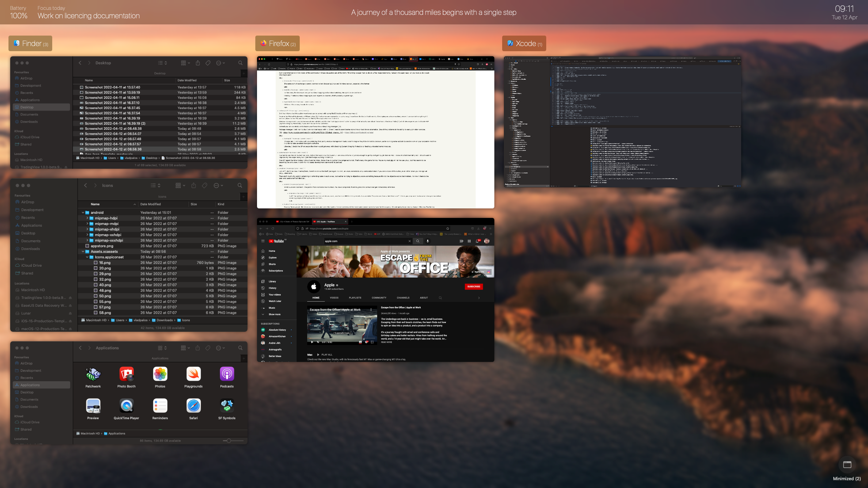The width and height of the screenshot is (868, 488).
Task: Open the Podcasts app icon
Action: point(227,374)
